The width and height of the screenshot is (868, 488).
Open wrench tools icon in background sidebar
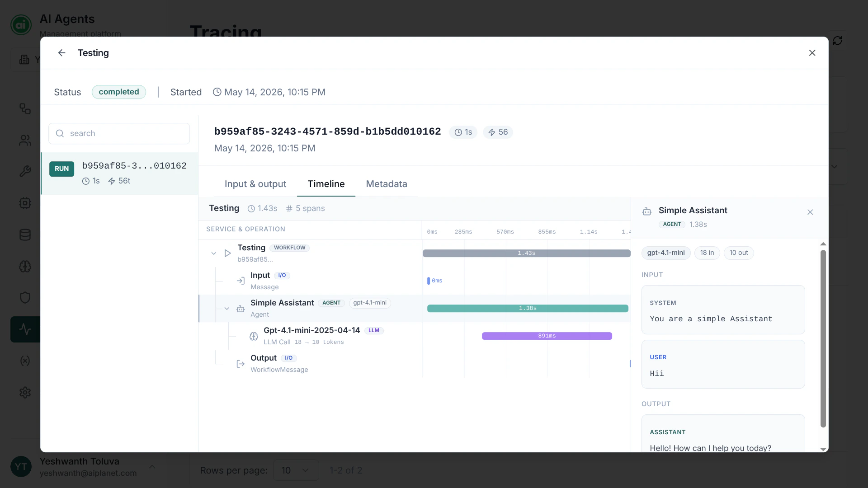tap(25, 172)
